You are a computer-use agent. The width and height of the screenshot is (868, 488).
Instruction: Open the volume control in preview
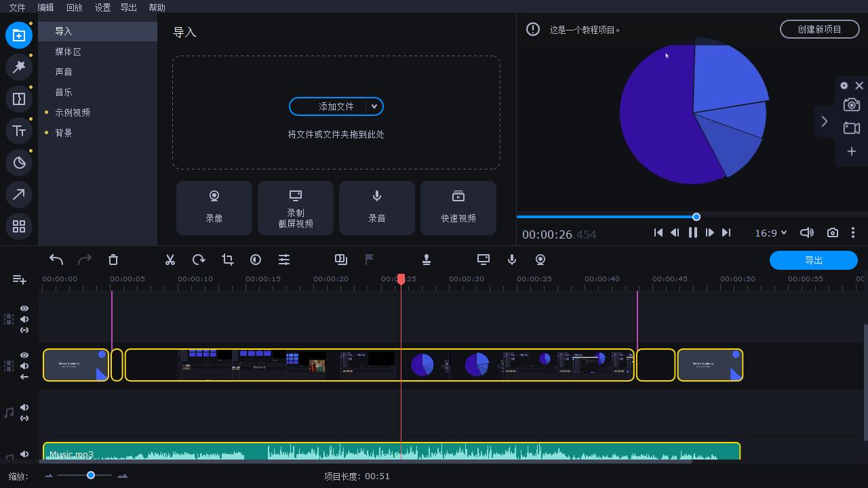[x=807, y=232]
